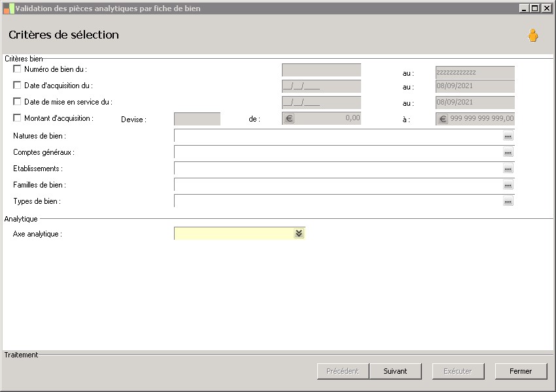Expand the Axe analytique dropdown
Viewport: 556px width, 392px height.
299,233
